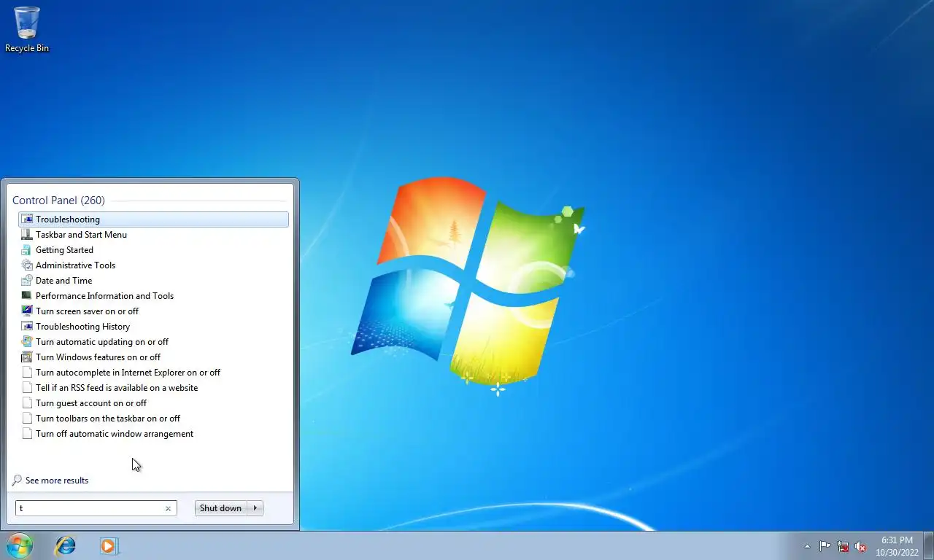Image resolution: width=934 pixels, height=560 pixels.
Task: Click the Date and Time icon
Action: coord(27,281)
